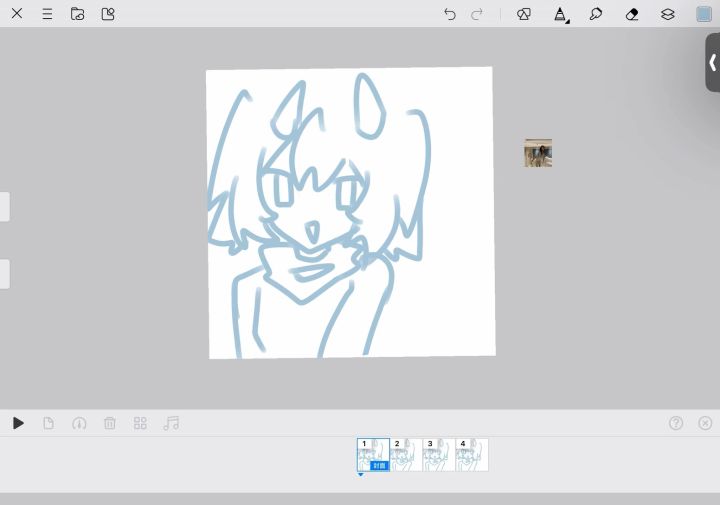Delete the current frame
Screen dimensions: 720x505
110,423
